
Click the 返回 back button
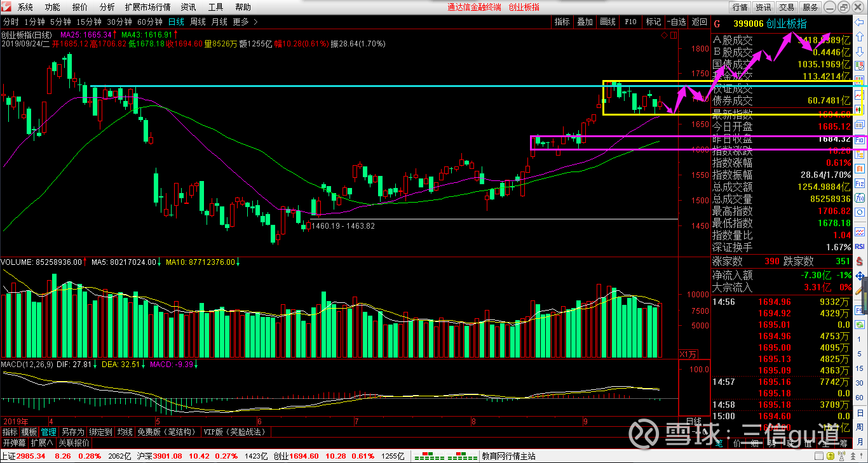coord(700,22)
